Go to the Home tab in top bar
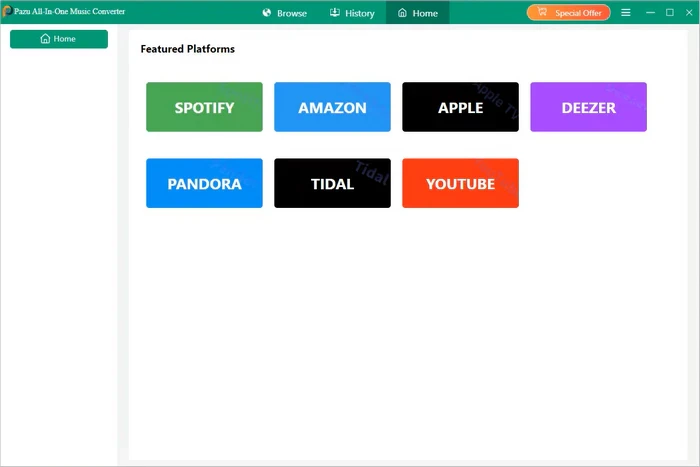The image size is (700, 467). pyautogui.click(x=417, y=13)
